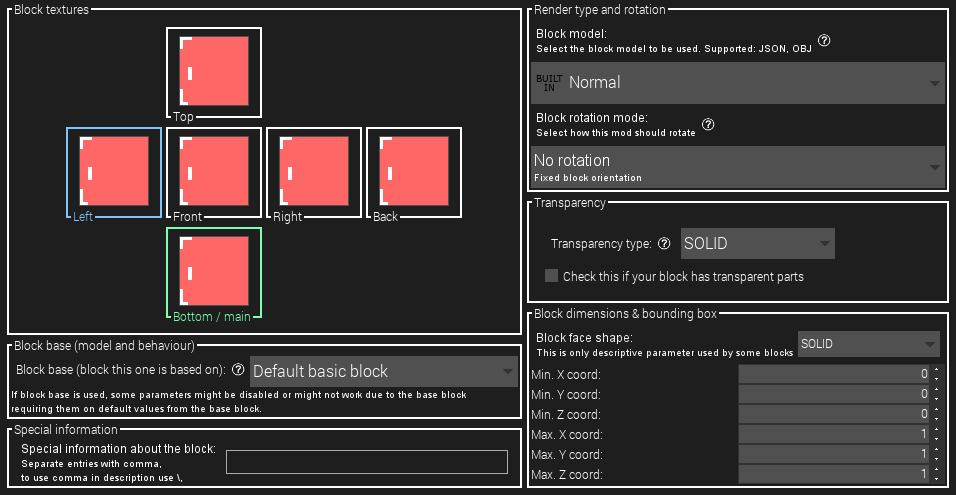Expand the Default basic block dropdown
This screenshot has height=495, width=956.
(x=383, y=371)
